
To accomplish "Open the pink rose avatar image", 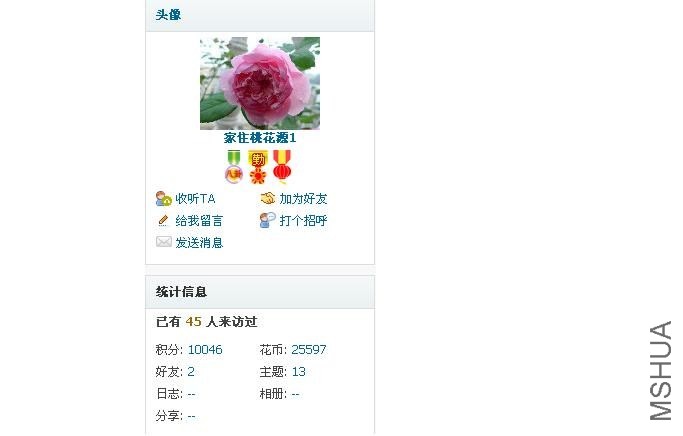I will pyautogui.click(x=260, y=83).
